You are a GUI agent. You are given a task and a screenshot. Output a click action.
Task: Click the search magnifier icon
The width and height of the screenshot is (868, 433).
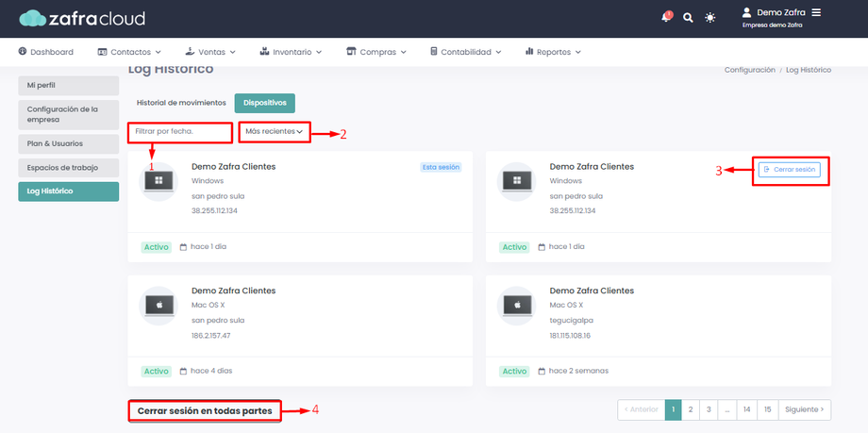click(x=688, y=18)
